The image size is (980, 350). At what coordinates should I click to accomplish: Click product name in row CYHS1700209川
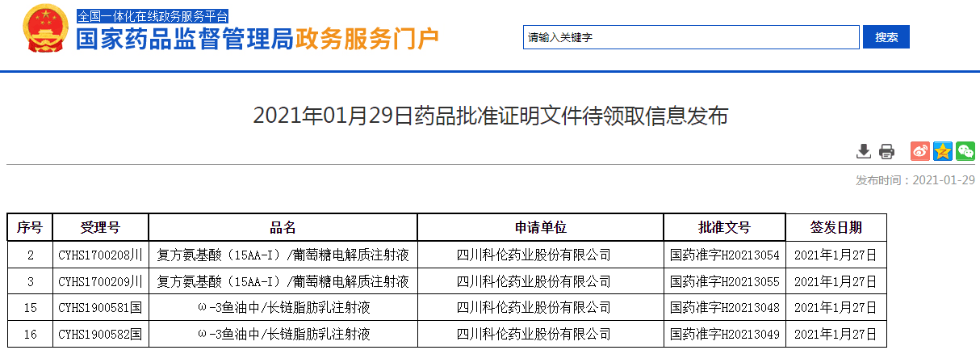click(283, 281)
